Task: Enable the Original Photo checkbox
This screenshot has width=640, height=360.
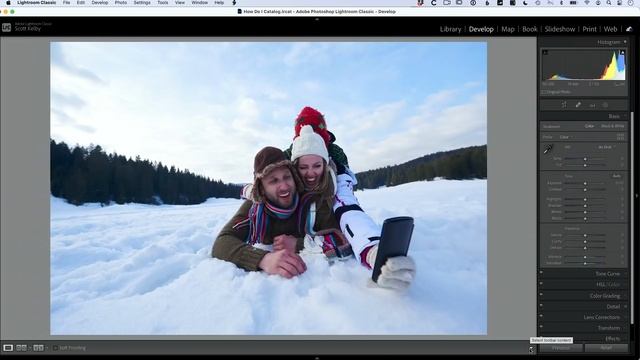Action: [543, 92]
